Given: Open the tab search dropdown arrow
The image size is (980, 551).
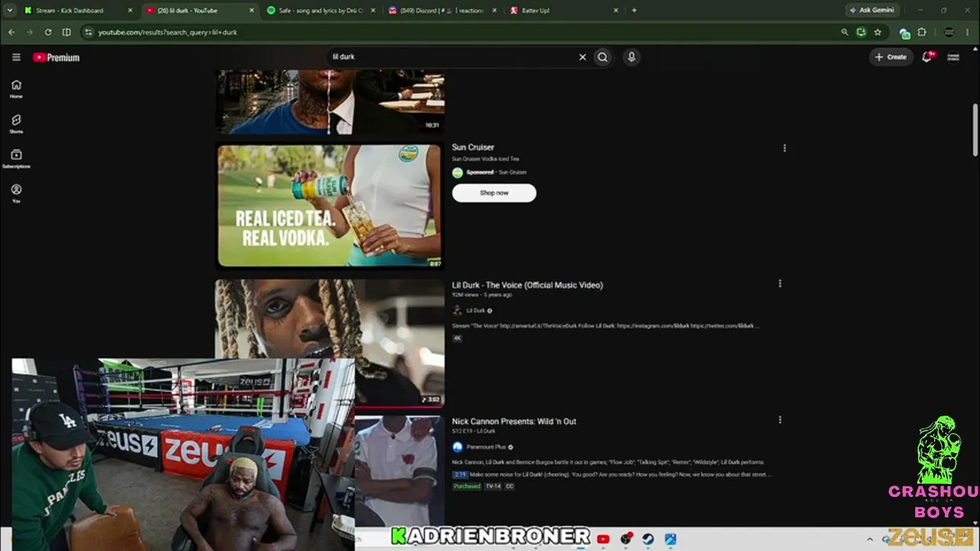Looking at the screenshot, I should point(10,11).
